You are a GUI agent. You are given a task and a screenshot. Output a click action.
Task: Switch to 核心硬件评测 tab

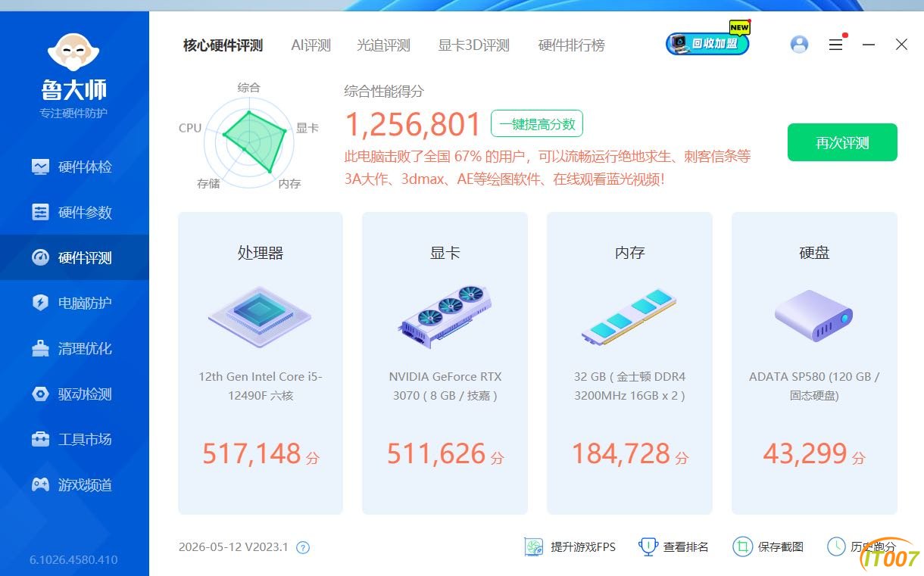point(223,45)
